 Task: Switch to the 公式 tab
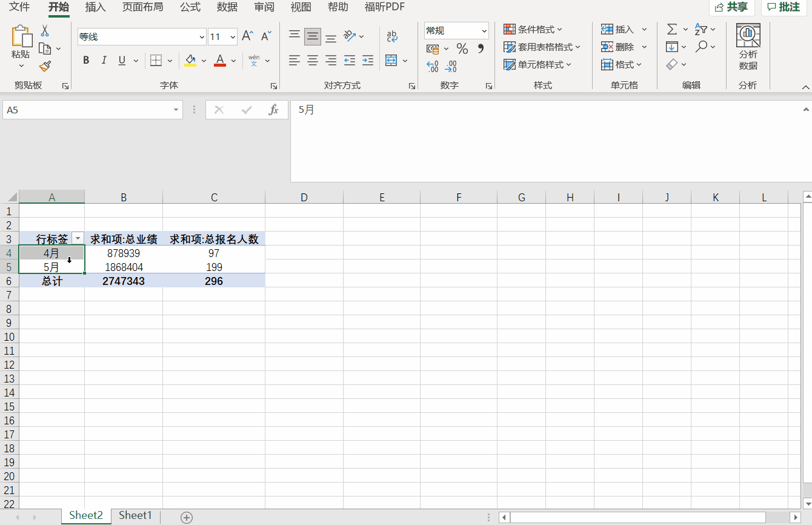click(190, 7)
